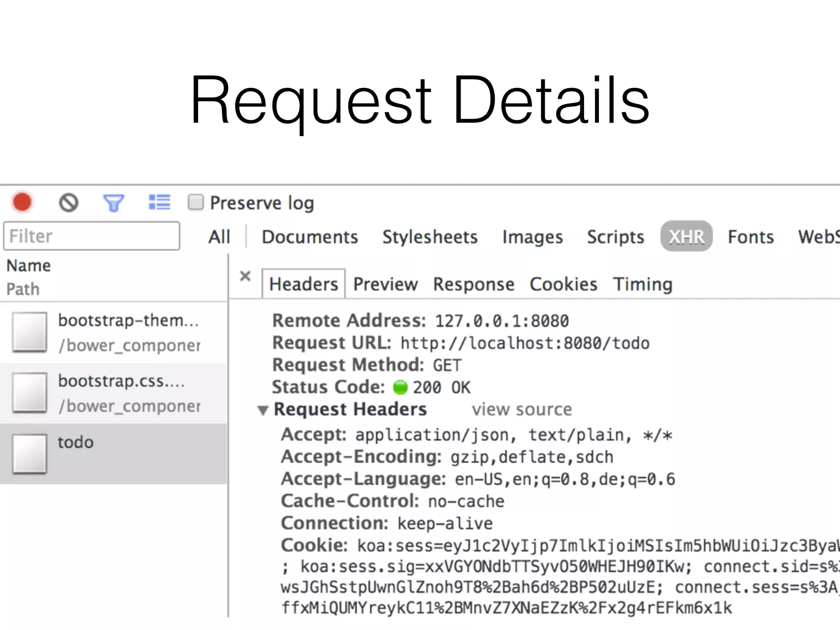The height and width of the screenshot is (630, 840).
Task: Click the green status indicator dot
Action: (x=400, y=387)
